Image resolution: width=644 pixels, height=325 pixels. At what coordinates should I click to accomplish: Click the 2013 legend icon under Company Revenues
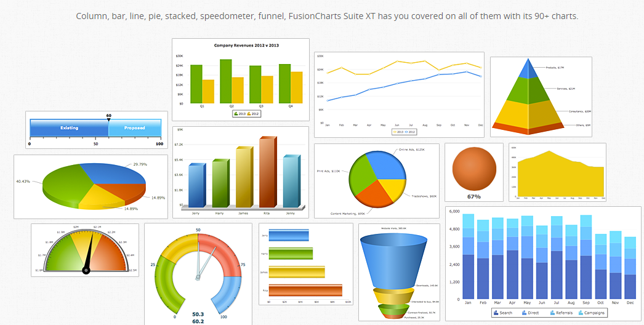coord(236,114)
